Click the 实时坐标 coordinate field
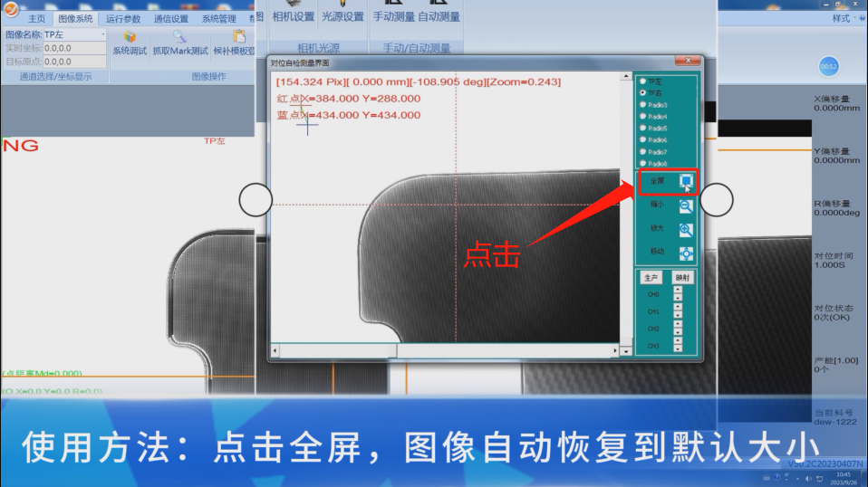The width and height of the screenshot is (868, 487). pyautogui.click(x=74, y=48)
